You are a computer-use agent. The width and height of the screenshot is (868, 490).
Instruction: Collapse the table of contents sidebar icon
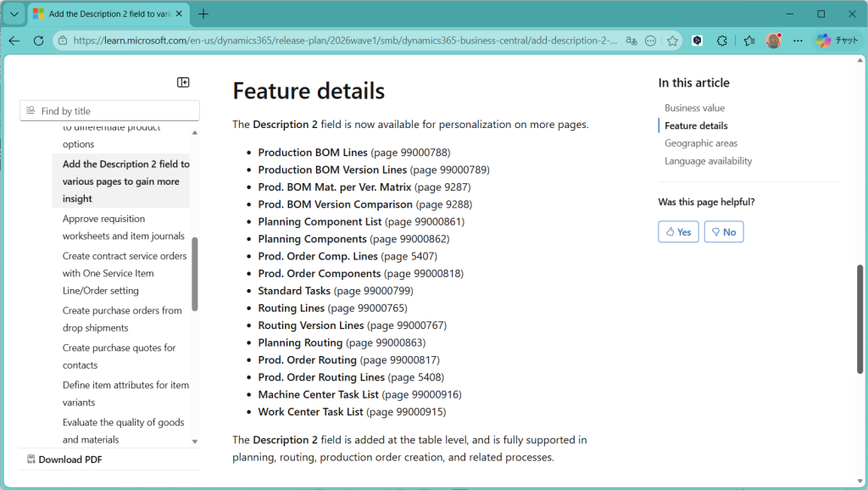[x=183, y=82]
